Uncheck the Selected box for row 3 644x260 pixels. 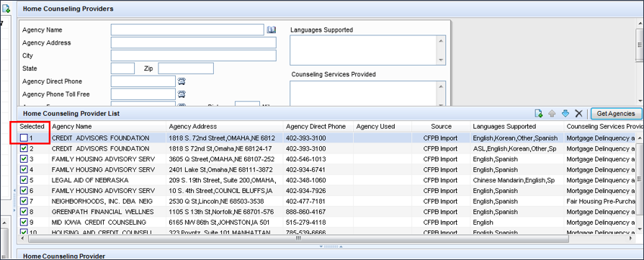tap(24, 159)
